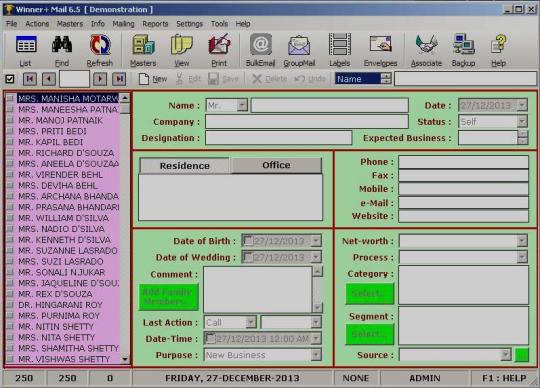Click into the Company input field
This screenshot has width=540, height=388.
pyautogui.click(x=307, y=122)
